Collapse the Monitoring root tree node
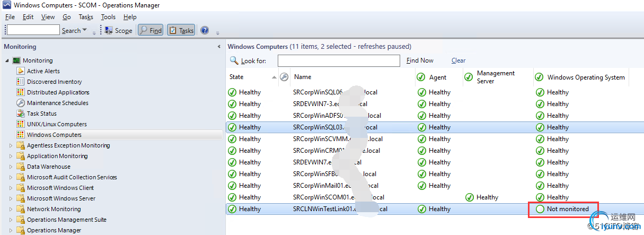The image size is (644, 235). [x=7, y=60]
